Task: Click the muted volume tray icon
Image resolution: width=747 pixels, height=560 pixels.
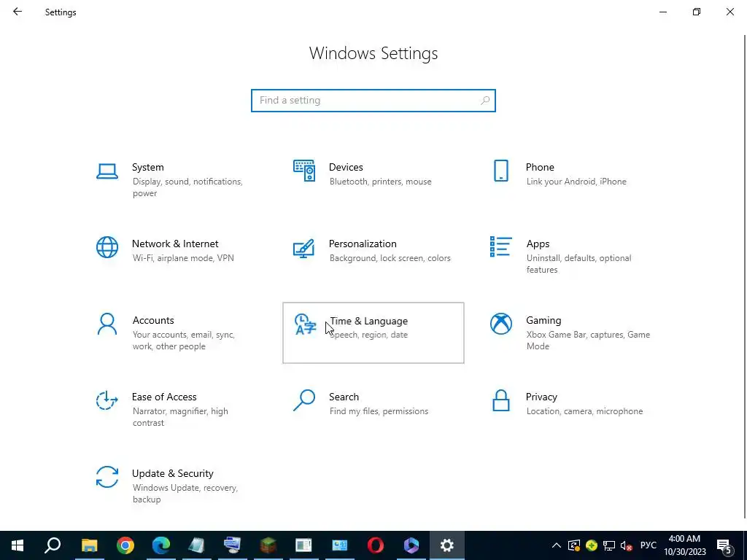Action: 627,545
